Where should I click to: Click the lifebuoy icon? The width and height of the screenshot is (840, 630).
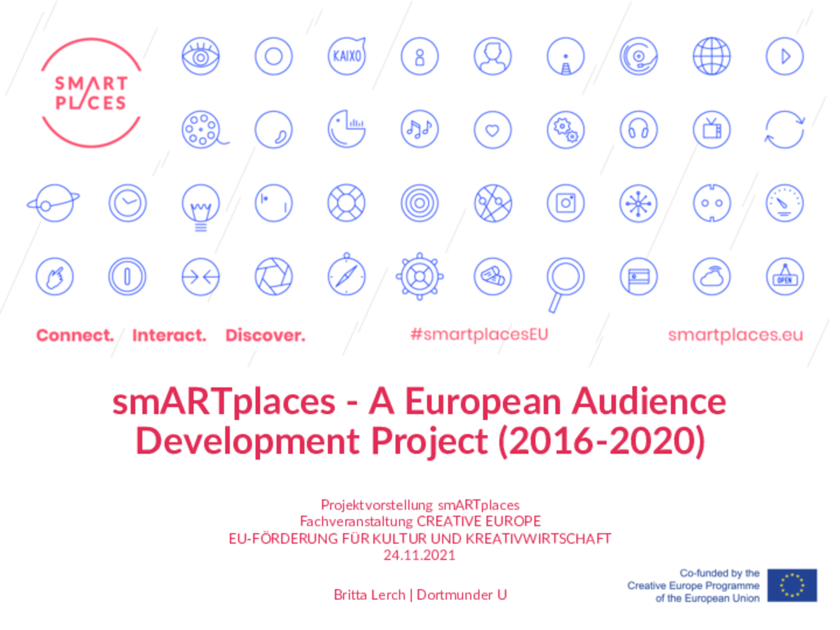346,203
